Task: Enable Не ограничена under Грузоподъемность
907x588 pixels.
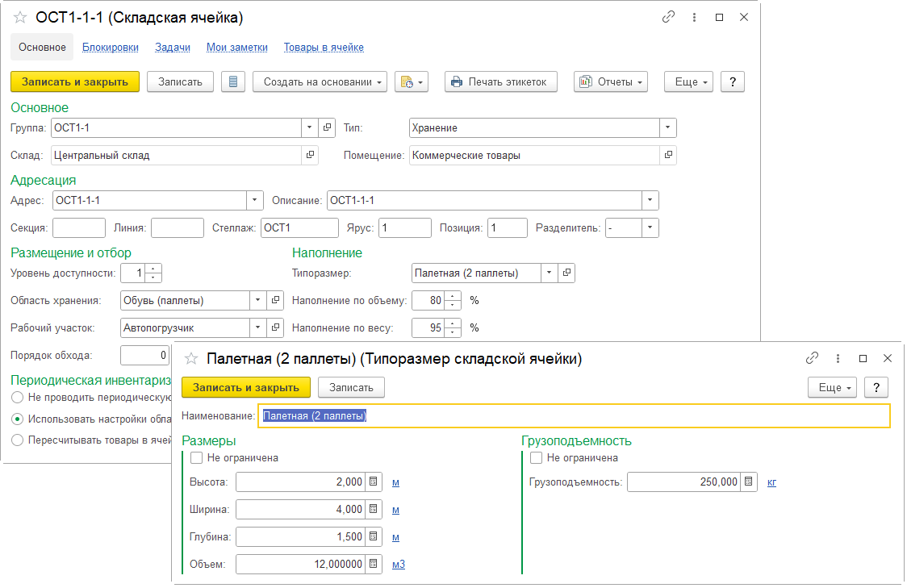Action: pyautogui.click(x=537, y=458)
